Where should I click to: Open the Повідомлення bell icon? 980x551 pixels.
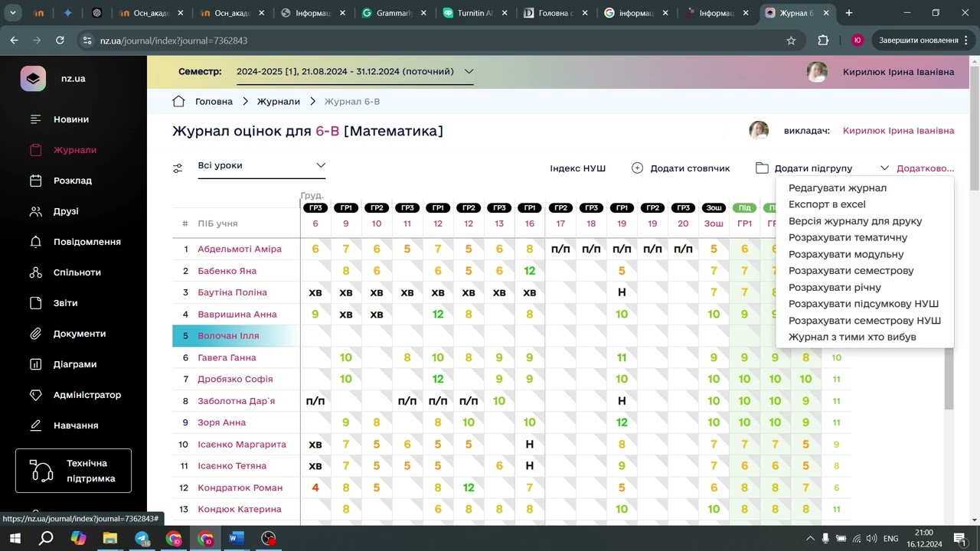click(36, 242)
